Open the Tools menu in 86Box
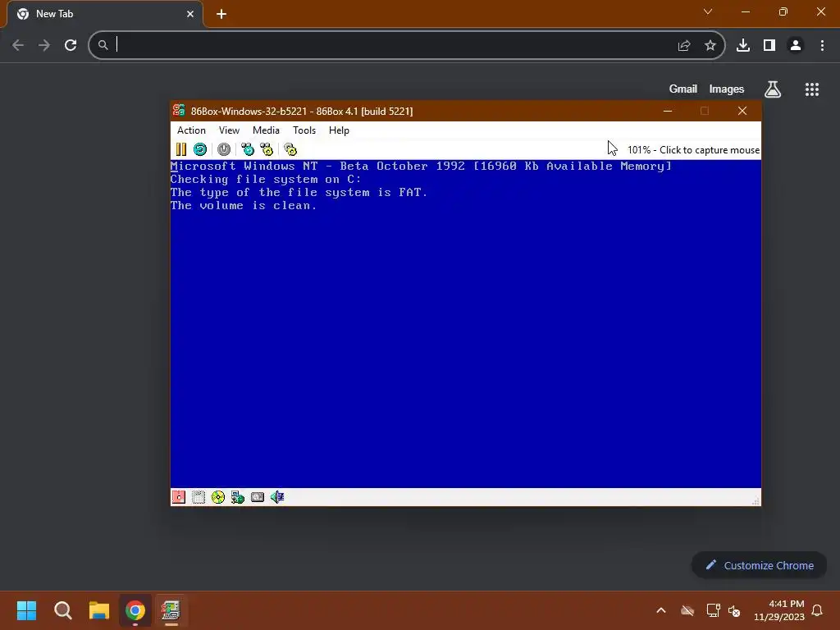 point(304,130)
